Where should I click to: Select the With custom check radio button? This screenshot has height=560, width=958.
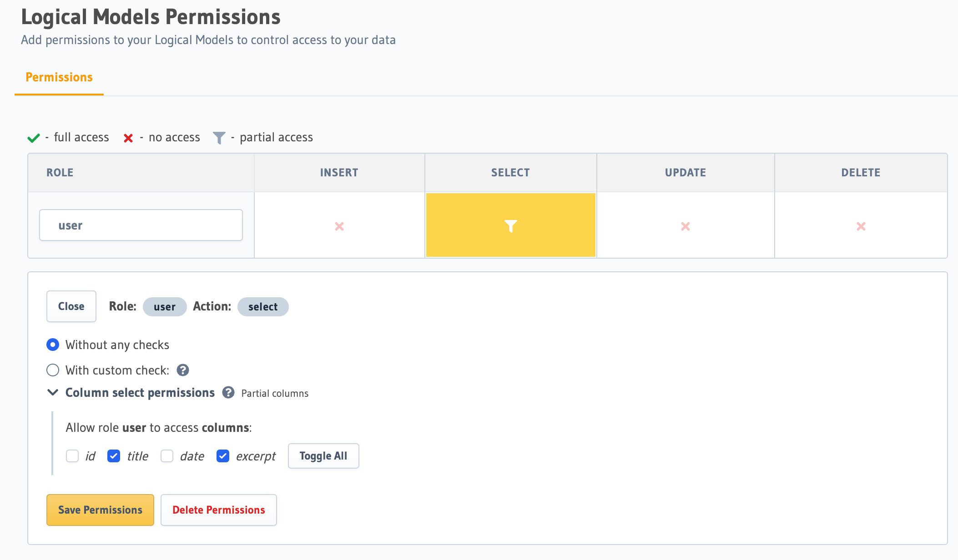53,370
